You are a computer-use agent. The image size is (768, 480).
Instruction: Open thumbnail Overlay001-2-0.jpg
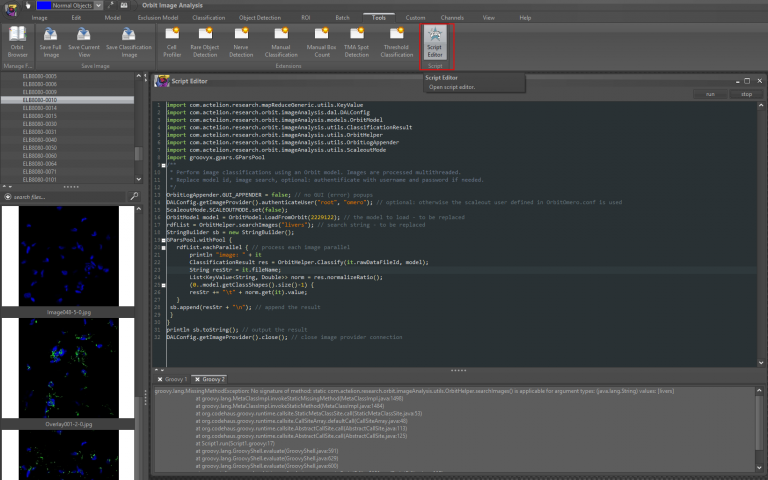click(69, 368)
